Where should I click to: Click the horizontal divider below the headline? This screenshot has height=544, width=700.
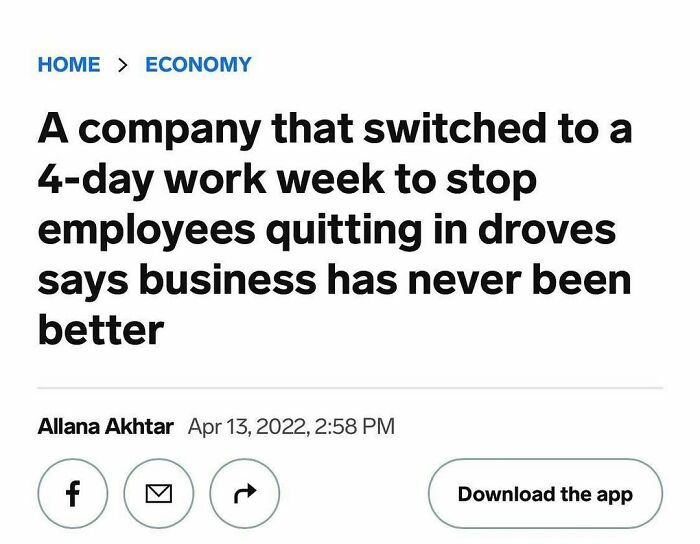click(349, 386)
